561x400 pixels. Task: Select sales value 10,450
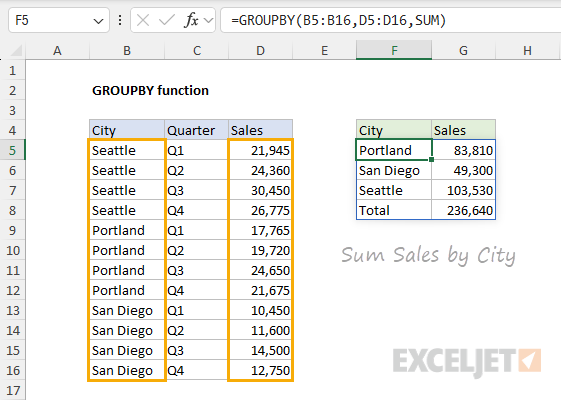tap(260, 310)
